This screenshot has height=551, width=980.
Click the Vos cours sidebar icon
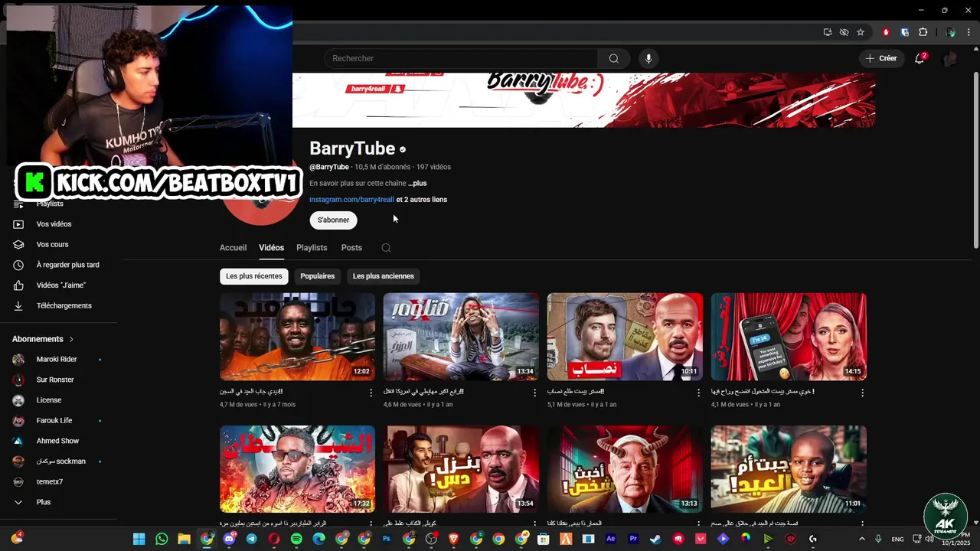(18, 245)
